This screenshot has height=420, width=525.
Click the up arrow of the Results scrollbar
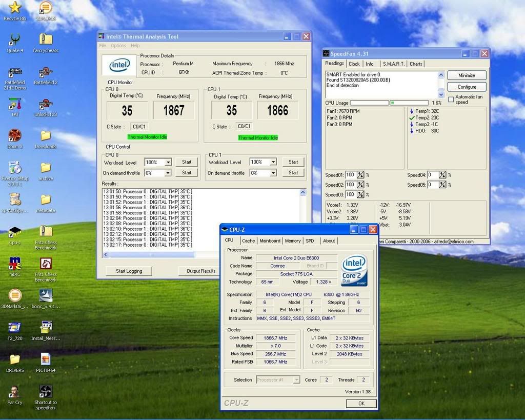(303, 192)
